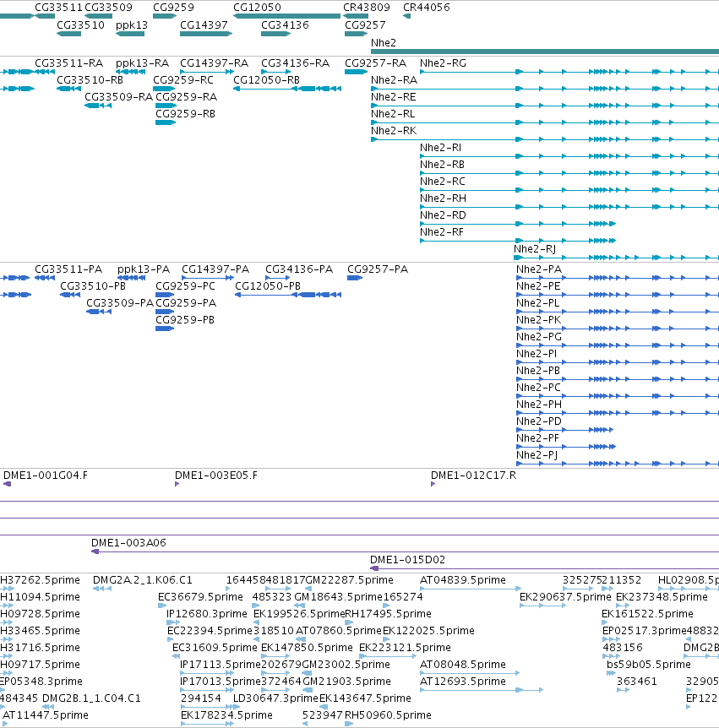
Task: Select transcript Nhe2-RH
Action: point(443,198)
